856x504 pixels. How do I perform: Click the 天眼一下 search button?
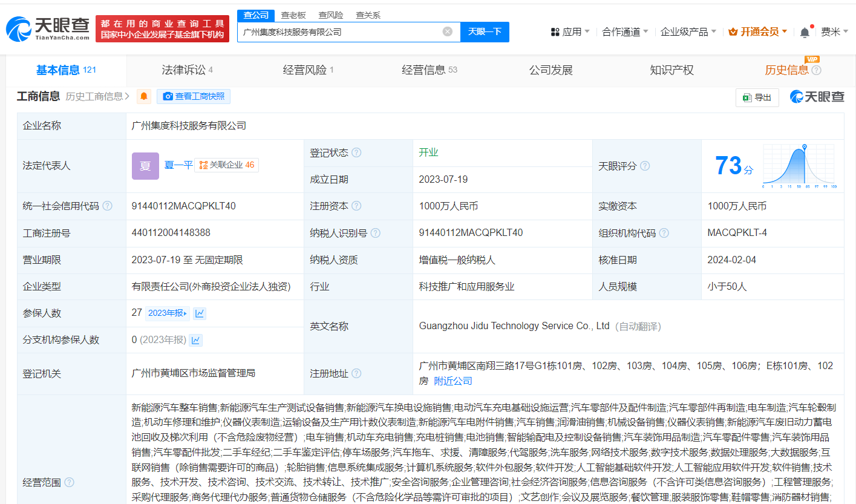485,32
